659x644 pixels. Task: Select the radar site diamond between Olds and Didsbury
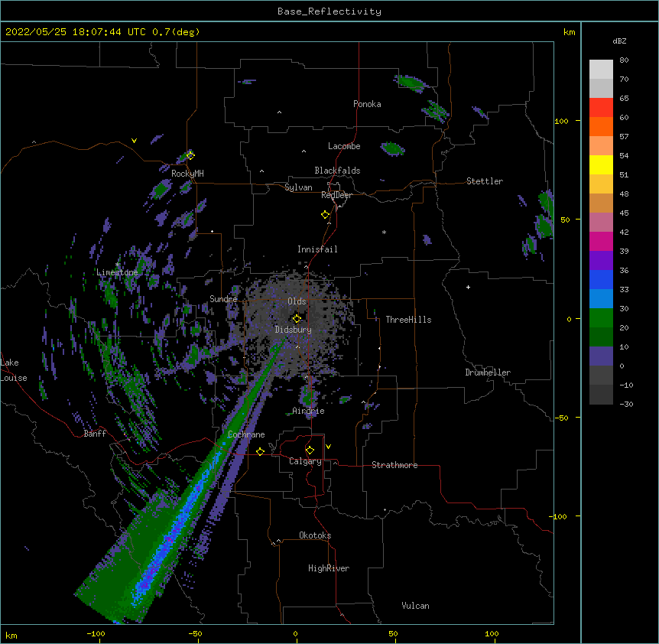(x=297, y=319)
